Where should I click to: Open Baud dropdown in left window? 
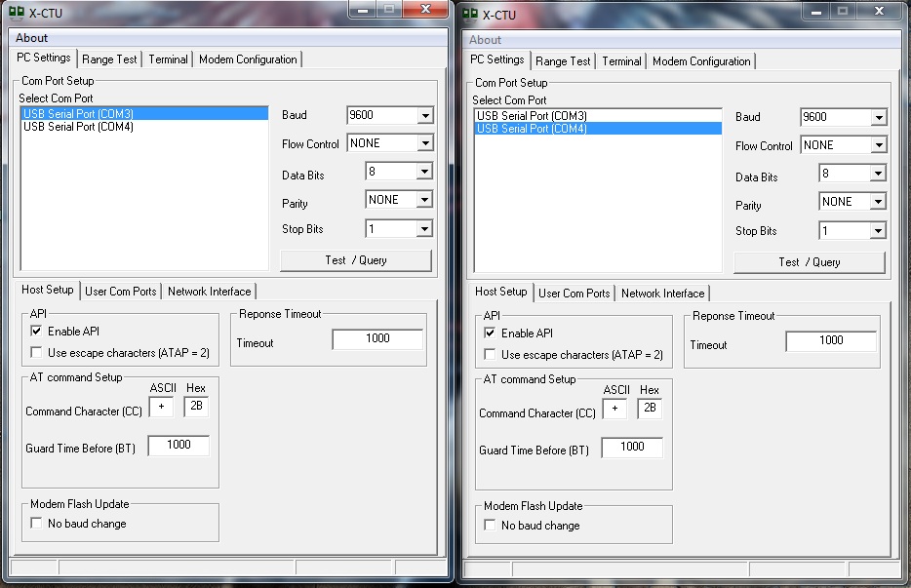(425, 115)
